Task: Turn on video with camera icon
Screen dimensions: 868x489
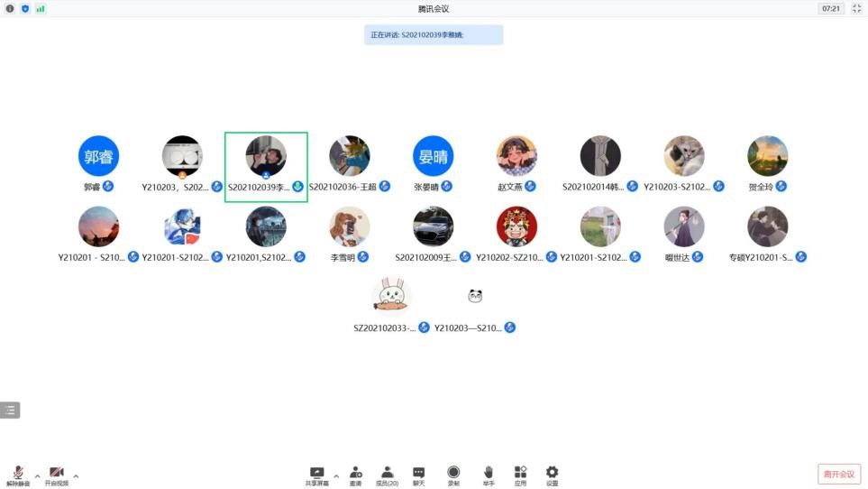Action: (56, 473)
